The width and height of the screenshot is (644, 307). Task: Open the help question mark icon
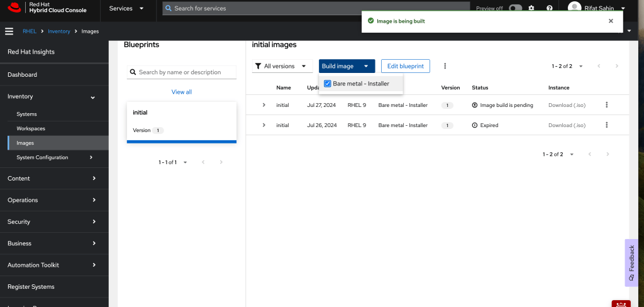550,8
